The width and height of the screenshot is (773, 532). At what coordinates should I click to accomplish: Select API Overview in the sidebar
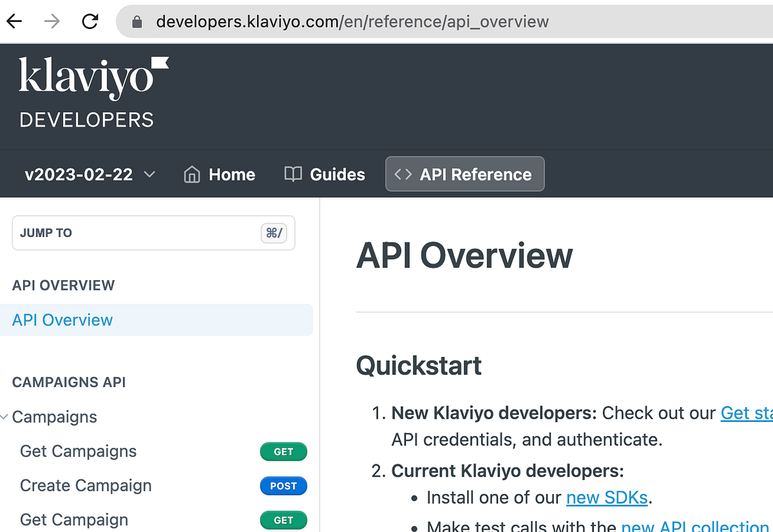[x=62, y=320]
